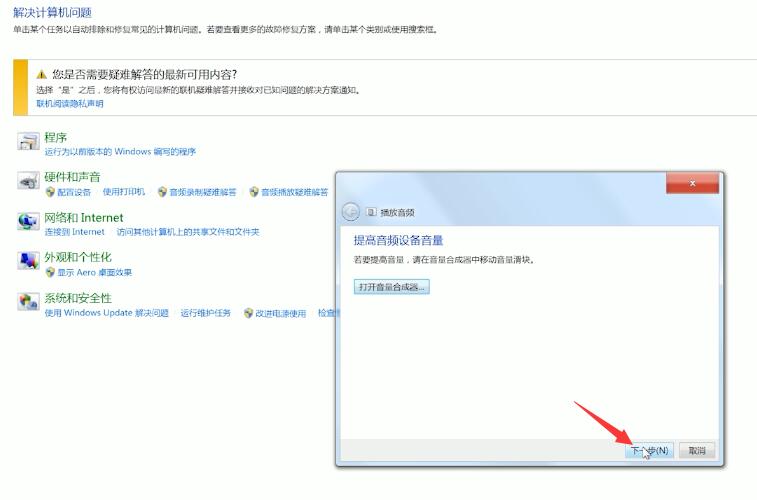The image size is (757, 500).
Task: Click the 网络和 Internet category icon
Action: tap(28, 222)
